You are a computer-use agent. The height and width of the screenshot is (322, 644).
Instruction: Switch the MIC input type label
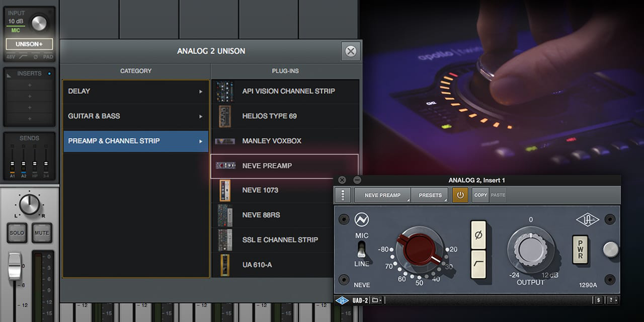(16, 31)
